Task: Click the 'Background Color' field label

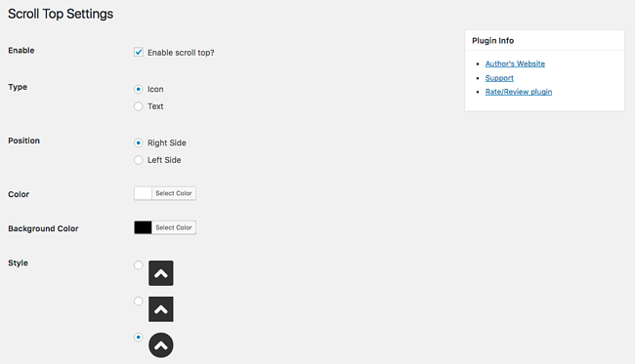Action: 43,228
